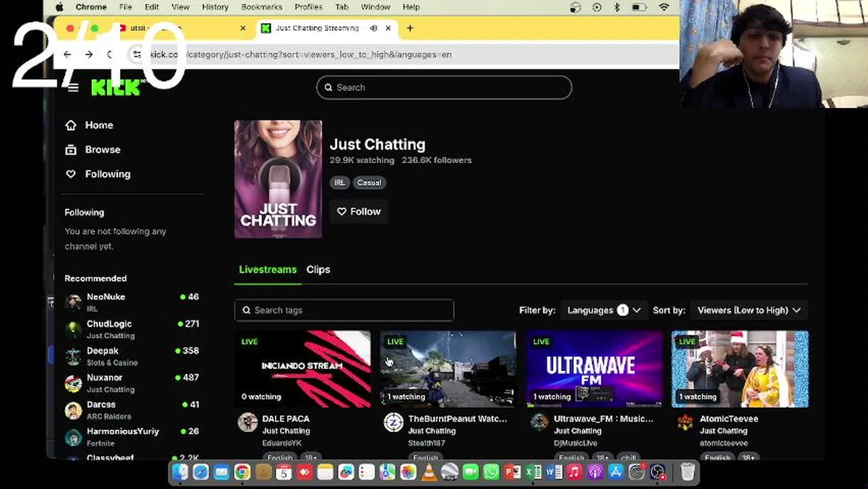The height and width of the screenshot is (489, 868).
Task: Click the main Search field
Action: click(444, 88)
